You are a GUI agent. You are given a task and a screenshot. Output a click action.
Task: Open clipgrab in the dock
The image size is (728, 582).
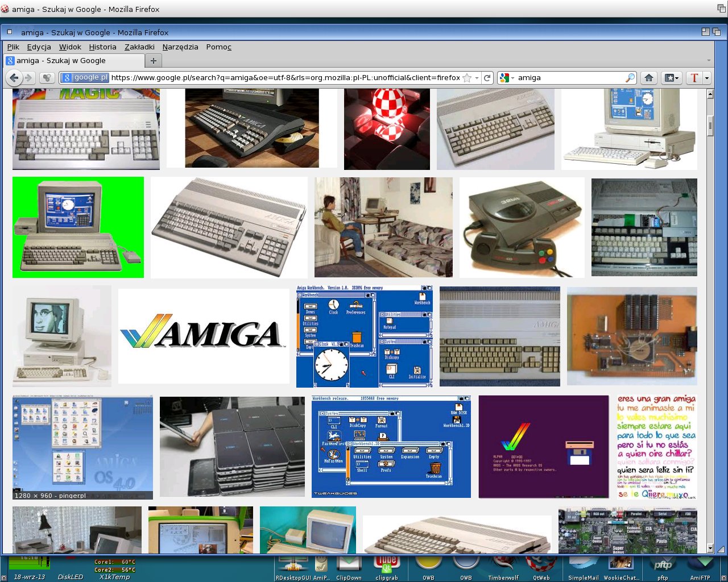387,567
